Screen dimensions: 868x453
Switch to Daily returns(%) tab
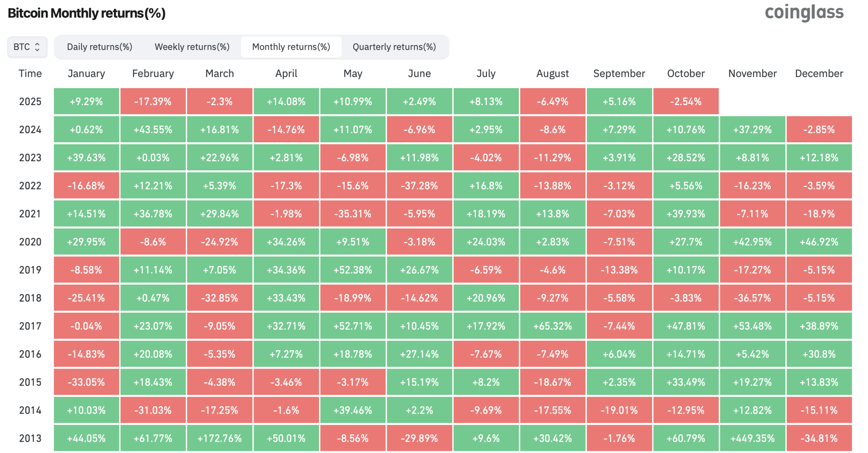(99, 47)
